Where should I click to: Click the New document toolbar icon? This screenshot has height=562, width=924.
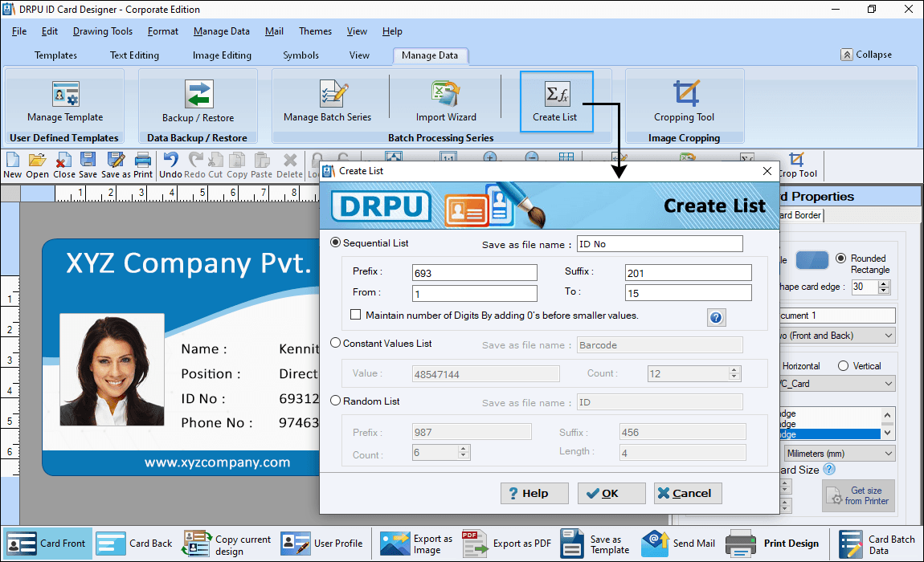[x=12, y=165]
